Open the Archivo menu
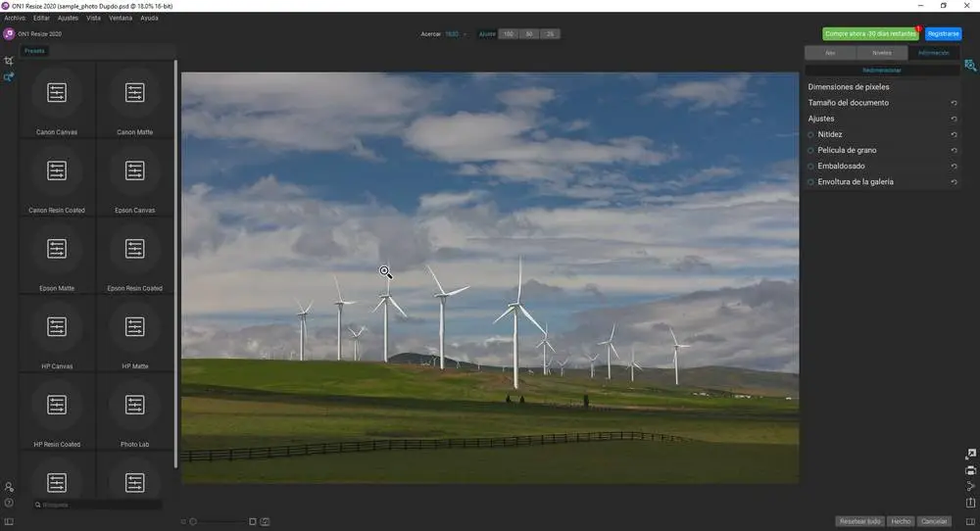Viewport: 980px width, 531px height. point(15,18)
